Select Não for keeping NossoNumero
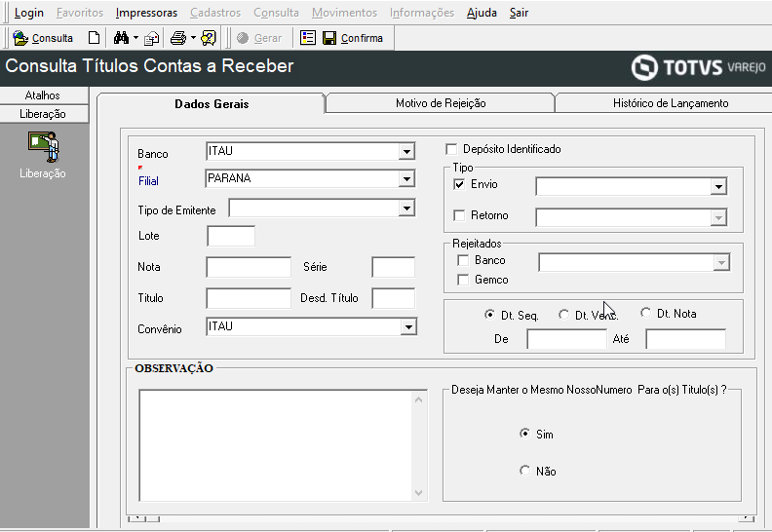Viewport: 772px width, 532px height. pyautogui.click(x=524, y=471)
